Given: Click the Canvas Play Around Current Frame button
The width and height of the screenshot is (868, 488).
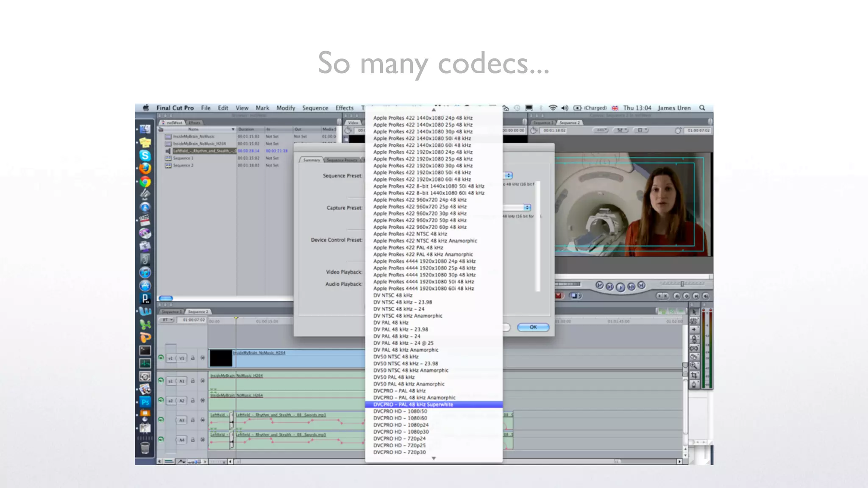Looking at the screenshot, I should click(631, 287).
